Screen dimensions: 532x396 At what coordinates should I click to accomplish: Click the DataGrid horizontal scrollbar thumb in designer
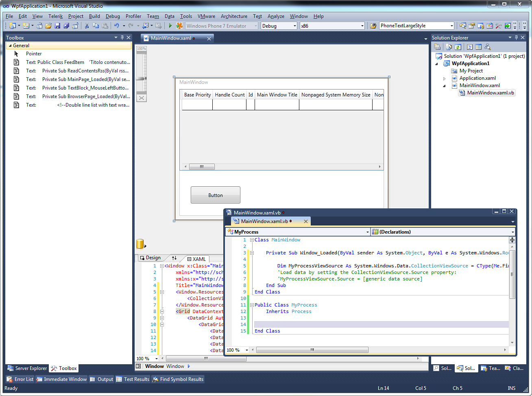coord(202,166)
